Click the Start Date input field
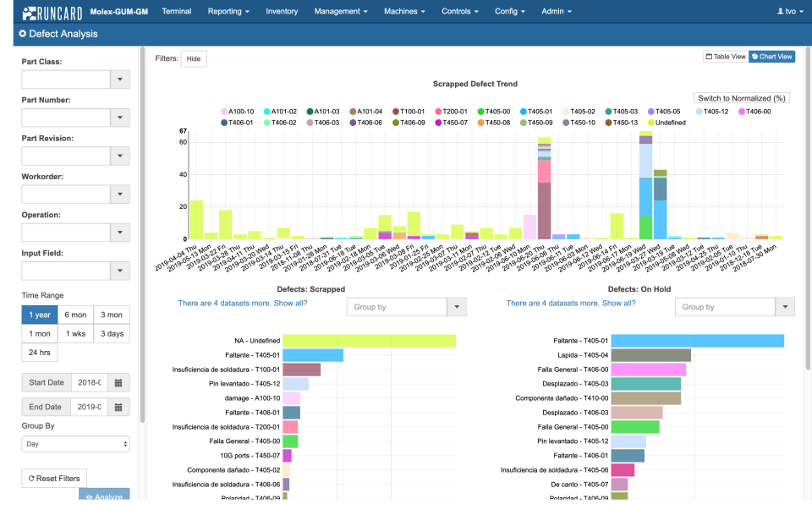Viewport: 812px width, 515px height. point(90,382)
